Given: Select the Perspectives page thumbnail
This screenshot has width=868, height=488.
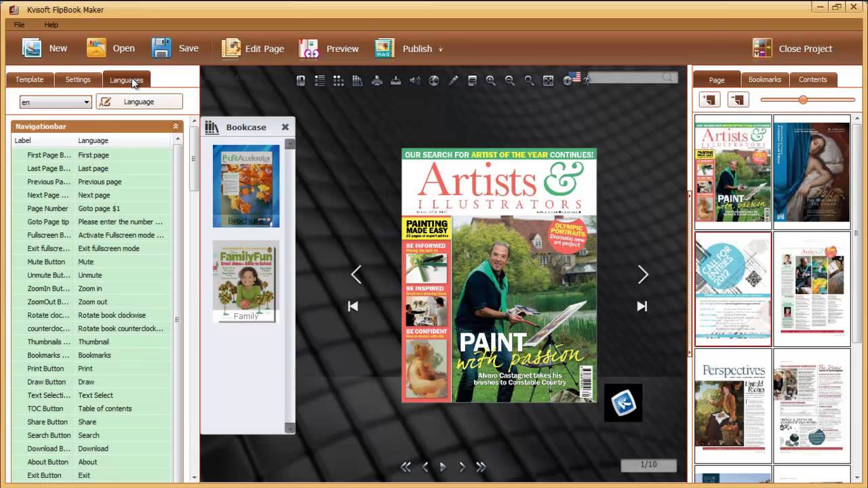Looking at the screenshot, I should 733,405.
